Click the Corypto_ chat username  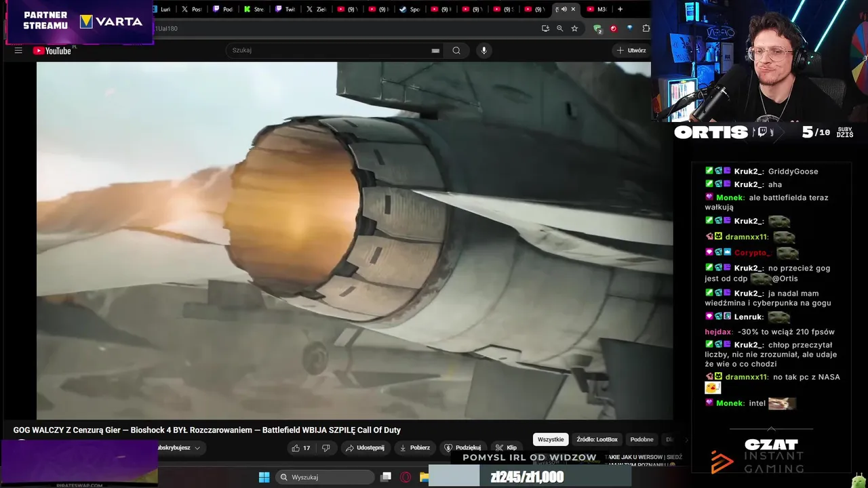tap(752, 253)
